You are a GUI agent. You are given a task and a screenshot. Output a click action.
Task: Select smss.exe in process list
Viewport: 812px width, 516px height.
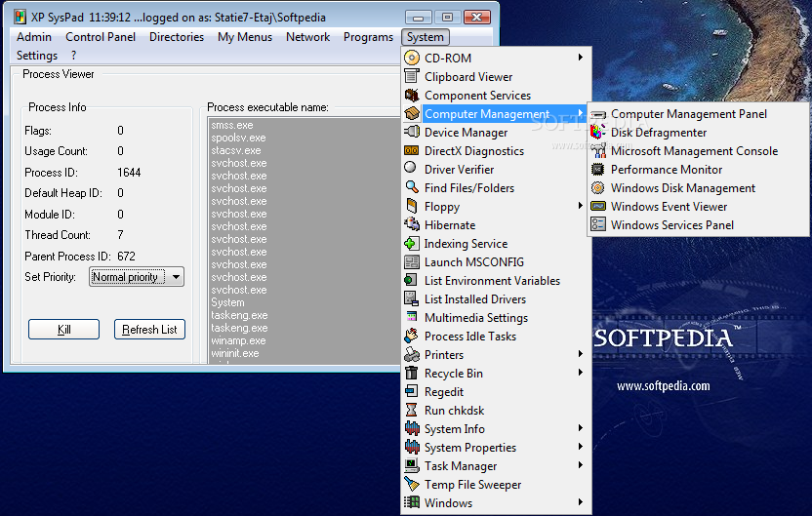pos(232,125)
